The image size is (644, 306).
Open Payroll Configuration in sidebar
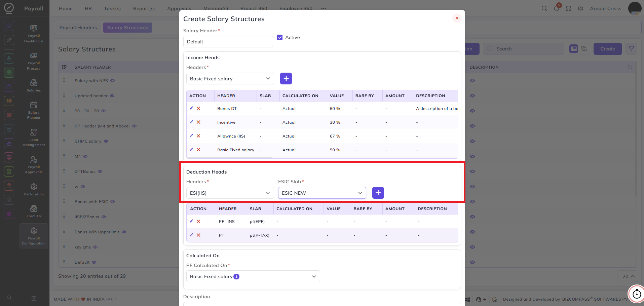[x=34, y=236]
